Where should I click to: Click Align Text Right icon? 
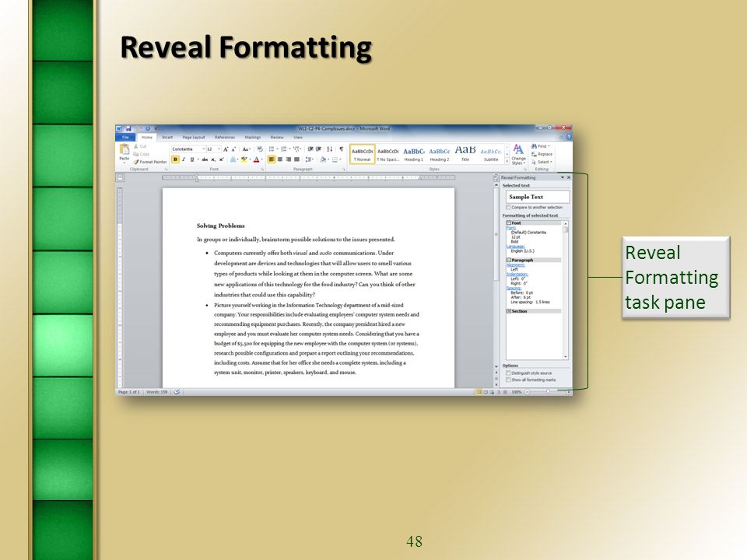(288, 159)
